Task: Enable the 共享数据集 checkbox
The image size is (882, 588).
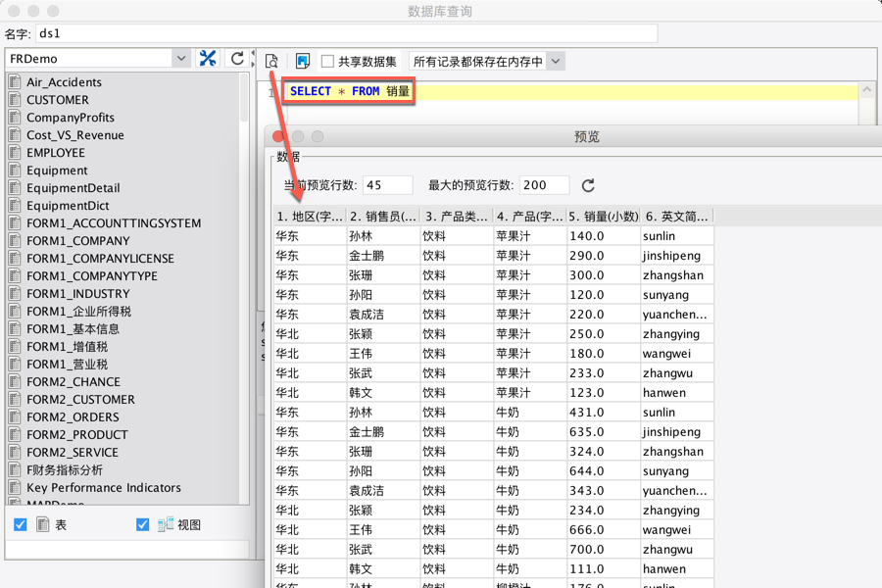Action: pyautogui.click(x=327, y=62)
